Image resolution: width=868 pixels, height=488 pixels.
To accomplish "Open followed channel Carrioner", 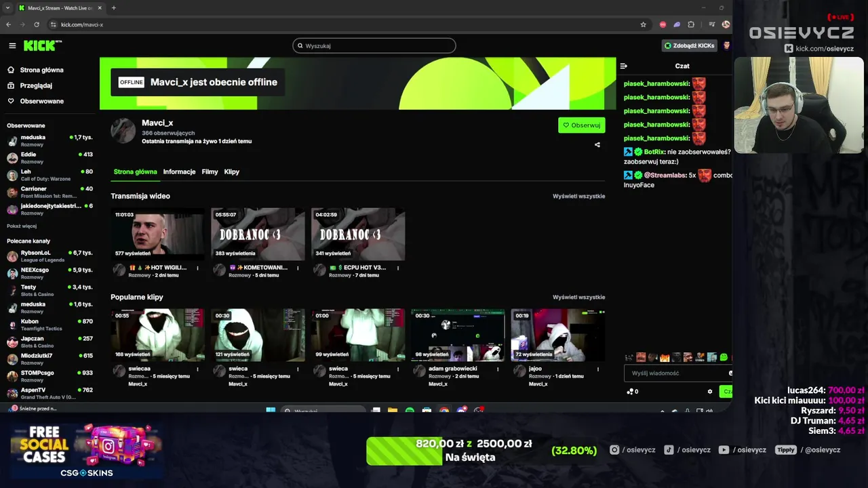I will 50,192.
